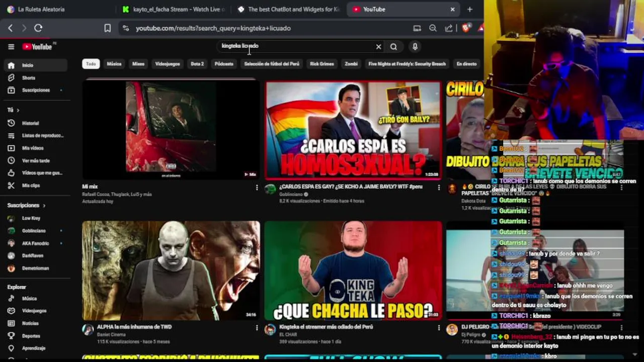Open options for Kingteka streamer video

439,328
